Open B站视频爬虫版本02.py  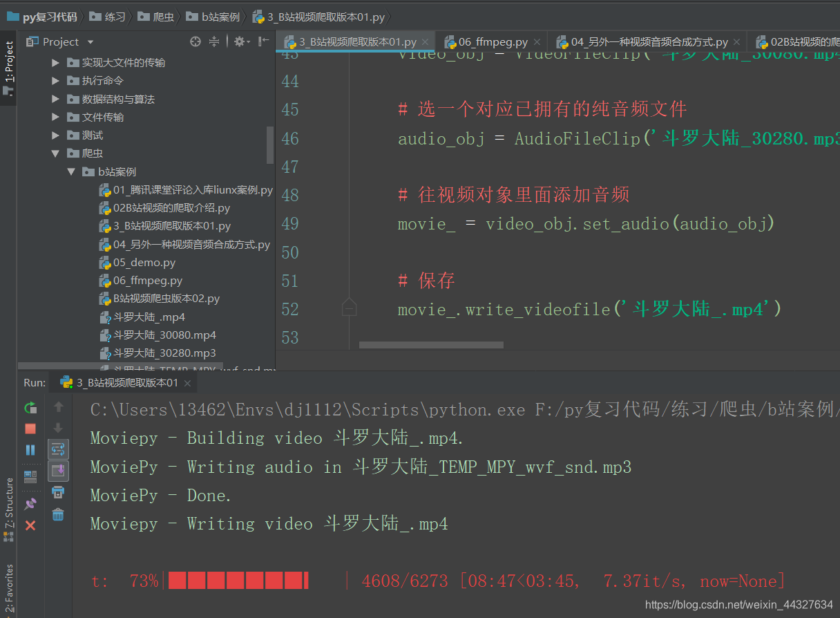pos(159,299)
